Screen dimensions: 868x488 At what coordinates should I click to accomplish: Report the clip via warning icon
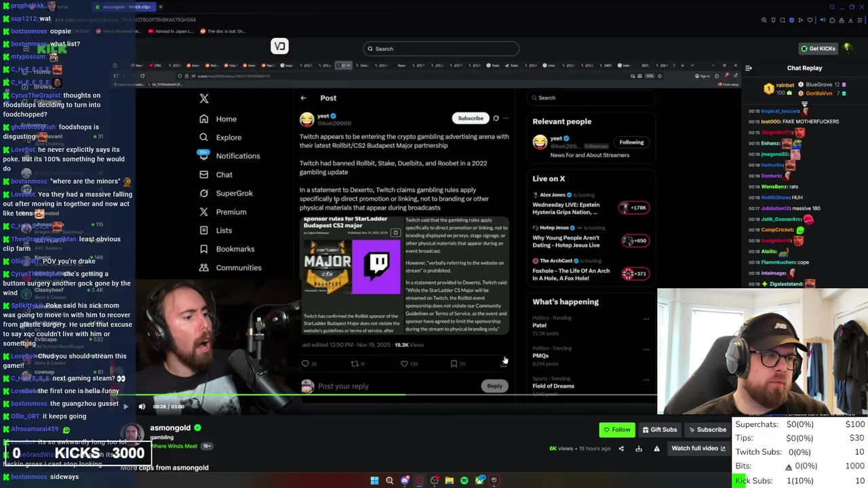(x=656, y=449)
